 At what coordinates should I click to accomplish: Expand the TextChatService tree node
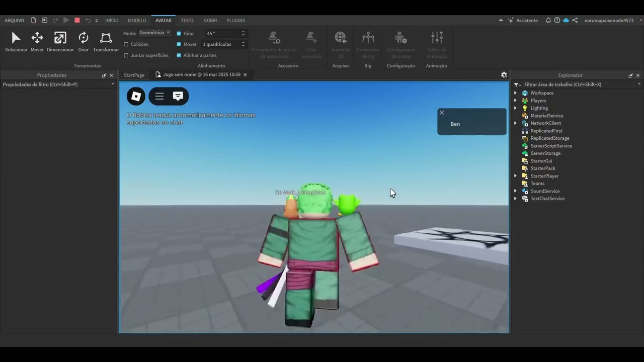pyautogui.click(x=515, y=199)
